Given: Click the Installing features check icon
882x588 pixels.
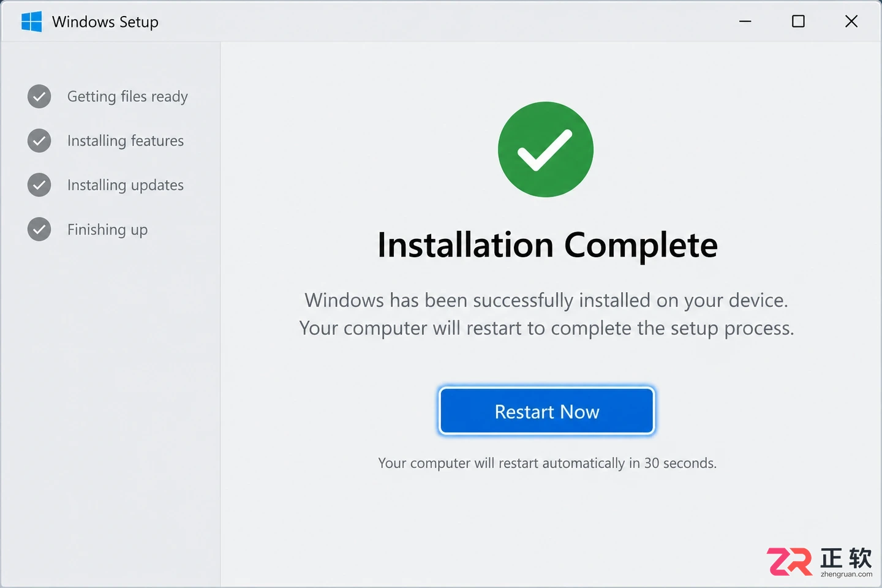Looking at the screenshot, I should tap(39, 141).
